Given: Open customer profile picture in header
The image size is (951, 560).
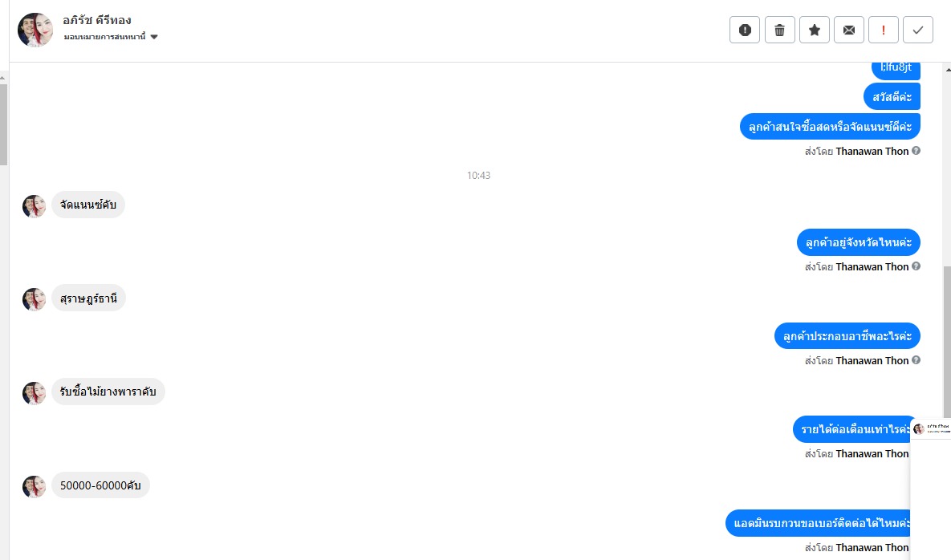Looking at the screenshot, I should pyautogui.click(x=35, y=30).
